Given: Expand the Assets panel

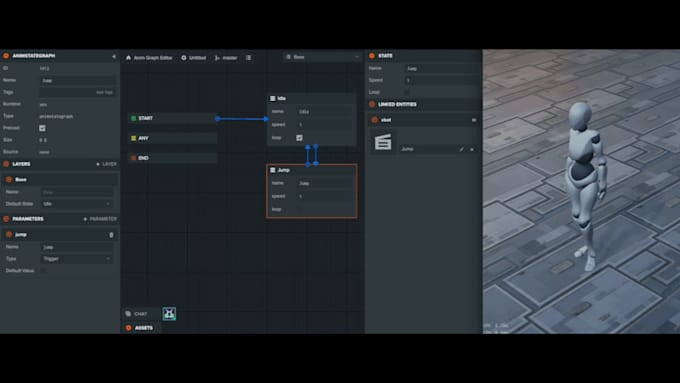Looking at the screenshot, I should (140, 328).
